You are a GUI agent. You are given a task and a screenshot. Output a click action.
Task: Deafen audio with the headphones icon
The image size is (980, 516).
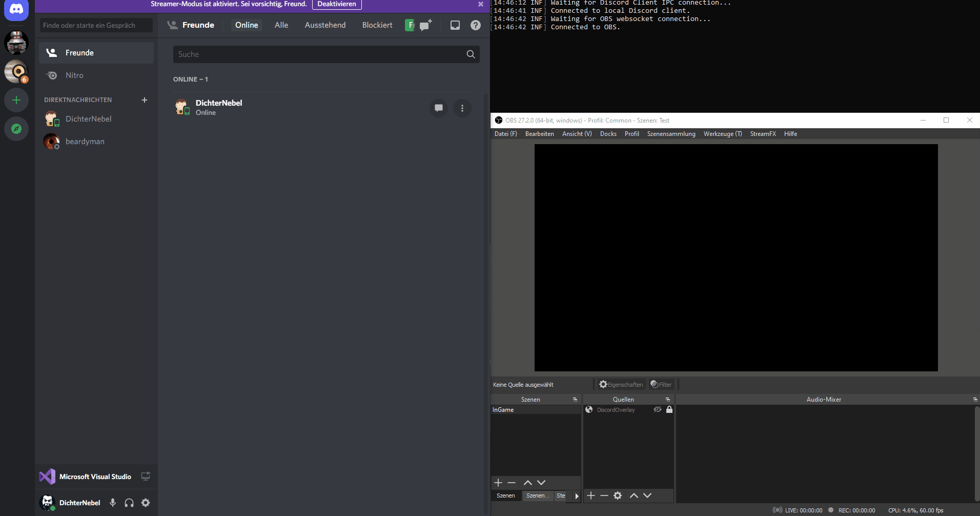coord(129,503)
